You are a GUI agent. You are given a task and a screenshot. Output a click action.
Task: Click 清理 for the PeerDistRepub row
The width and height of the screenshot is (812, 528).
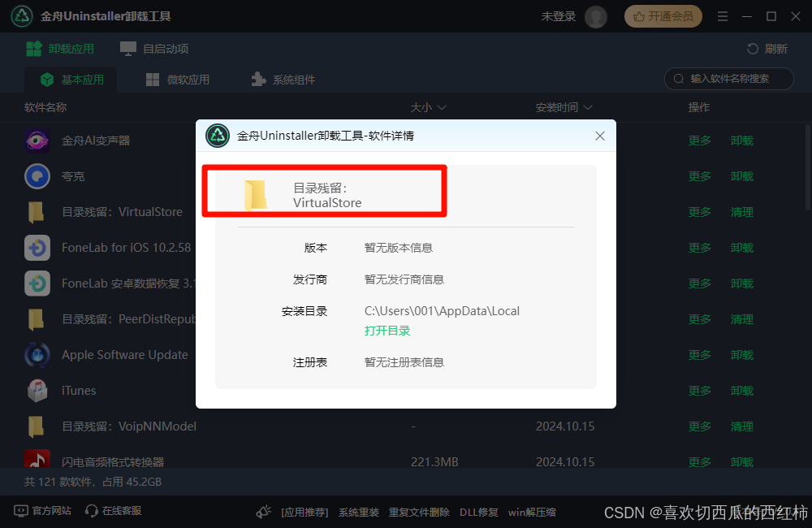click(741, 319)
